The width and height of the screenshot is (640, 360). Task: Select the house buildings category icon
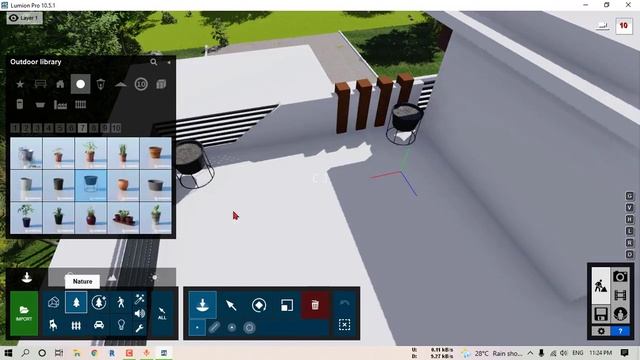pos(60,84)
